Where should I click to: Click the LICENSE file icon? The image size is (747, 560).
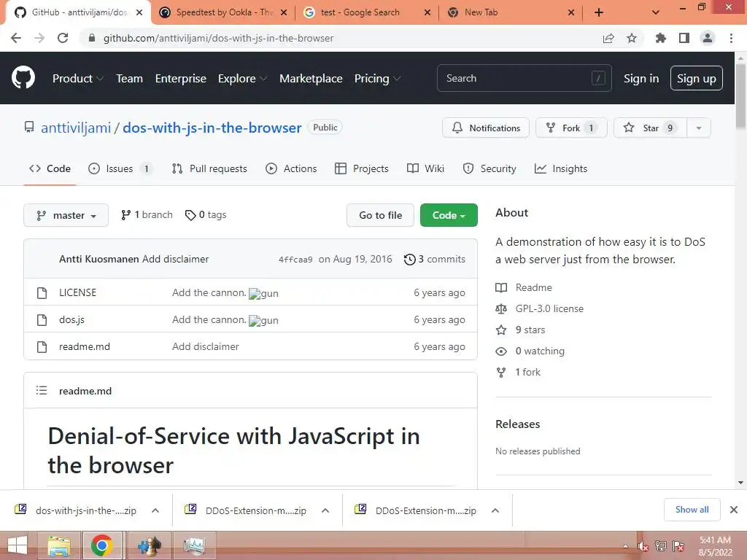pyautogui.click(x=42, y=293)
